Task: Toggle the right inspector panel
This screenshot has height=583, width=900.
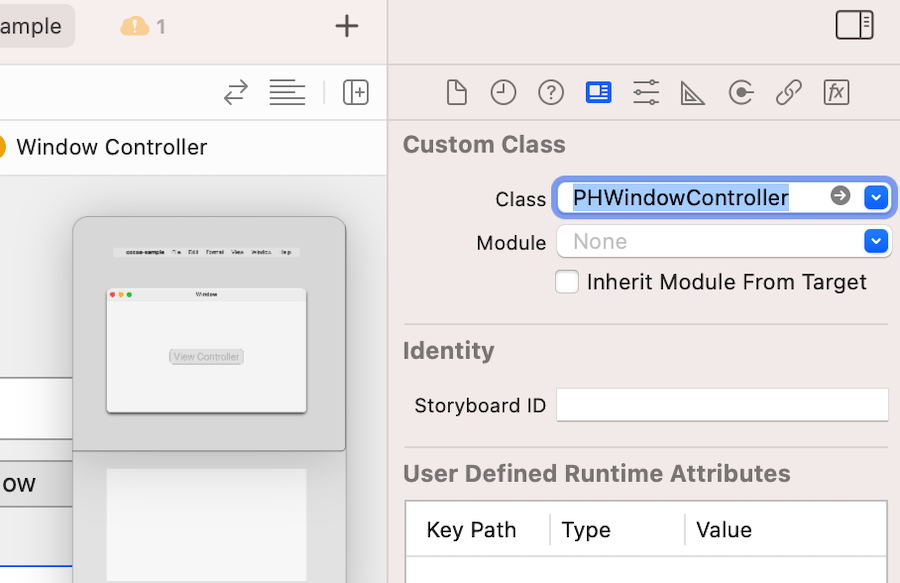Action: tap(854, 26)
